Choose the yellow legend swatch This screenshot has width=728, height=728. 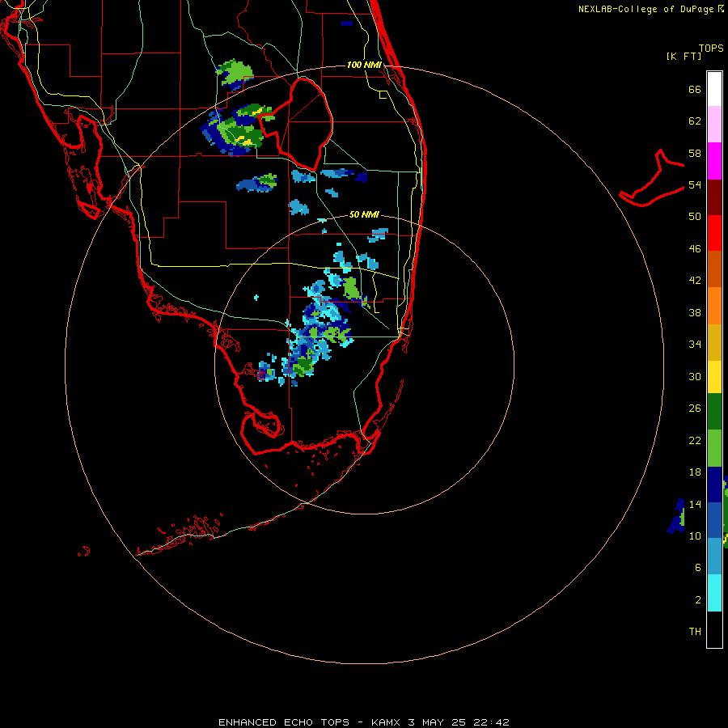714,377
